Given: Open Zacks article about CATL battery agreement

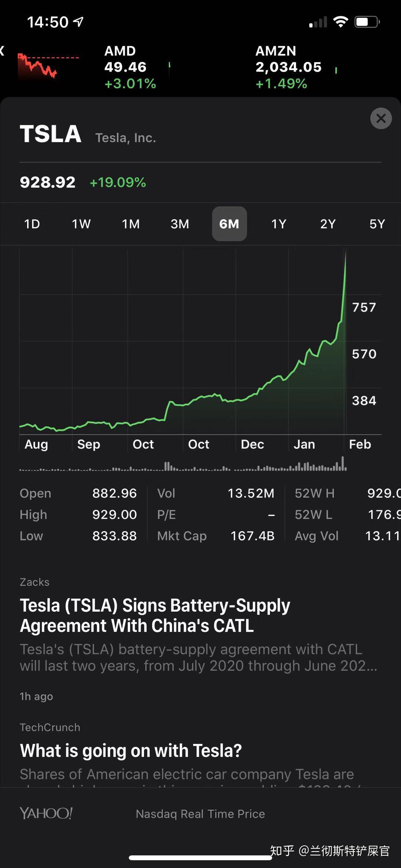Looking at the screenshot, I should (155, 615).
